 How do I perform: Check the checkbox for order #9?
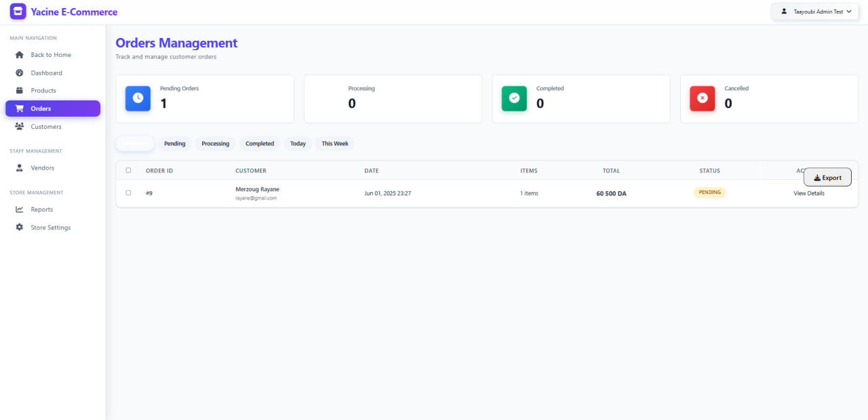[x=129, y=193]
